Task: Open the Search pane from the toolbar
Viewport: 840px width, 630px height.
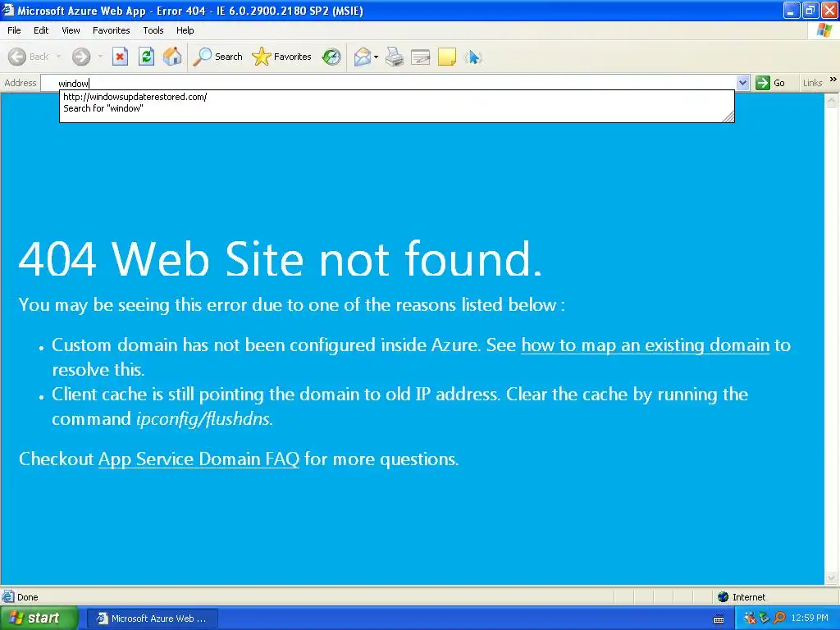Action: (217, 57)
